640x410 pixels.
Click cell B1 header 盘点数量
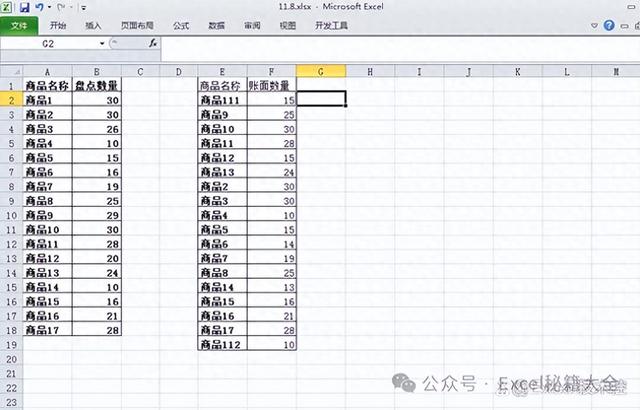tap(97, 86)
